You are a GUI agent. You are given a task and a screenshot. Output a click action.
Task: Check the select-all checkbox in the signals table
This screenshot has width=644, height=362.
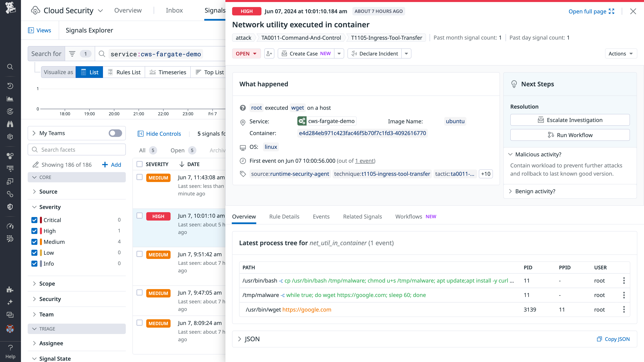click(x=139, y=164)
